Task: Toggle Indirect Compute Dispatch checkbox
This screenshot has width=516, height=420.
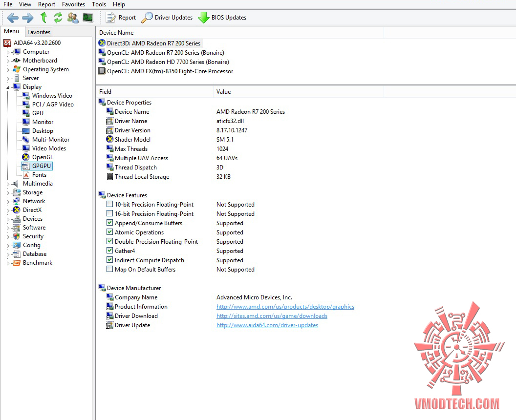Action: 109,259
